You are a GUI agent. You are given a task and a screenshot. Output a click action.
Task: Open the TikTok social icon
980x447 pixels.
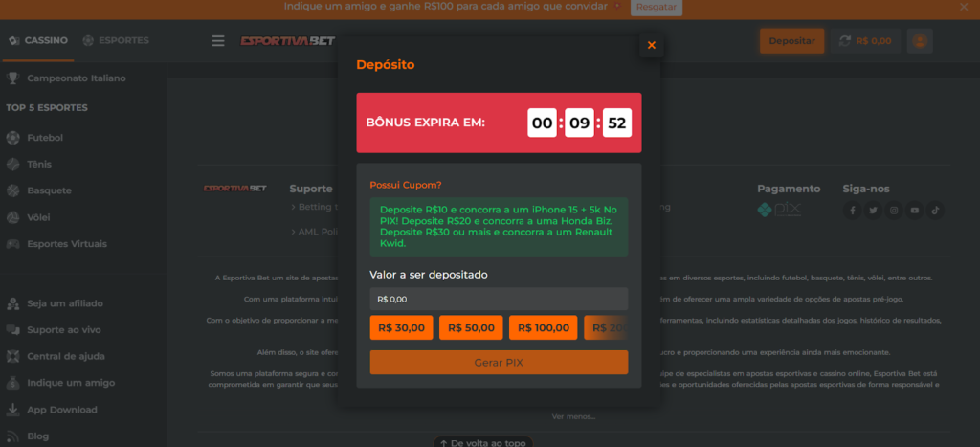[x=935, y=211]
